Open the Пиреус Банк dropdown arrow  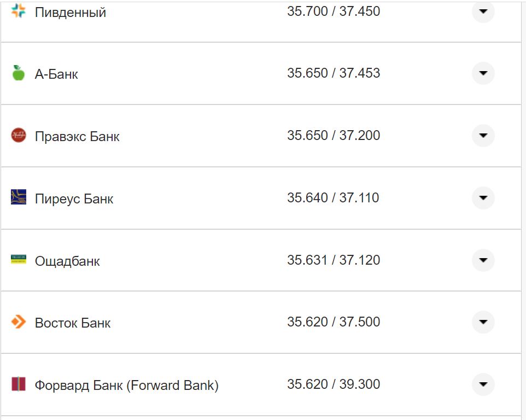tap(483, 197)
